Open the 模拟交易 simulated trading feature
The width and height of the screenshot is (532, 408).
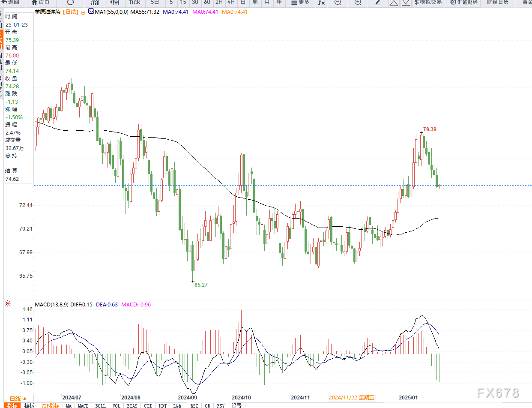pos(429,3)
